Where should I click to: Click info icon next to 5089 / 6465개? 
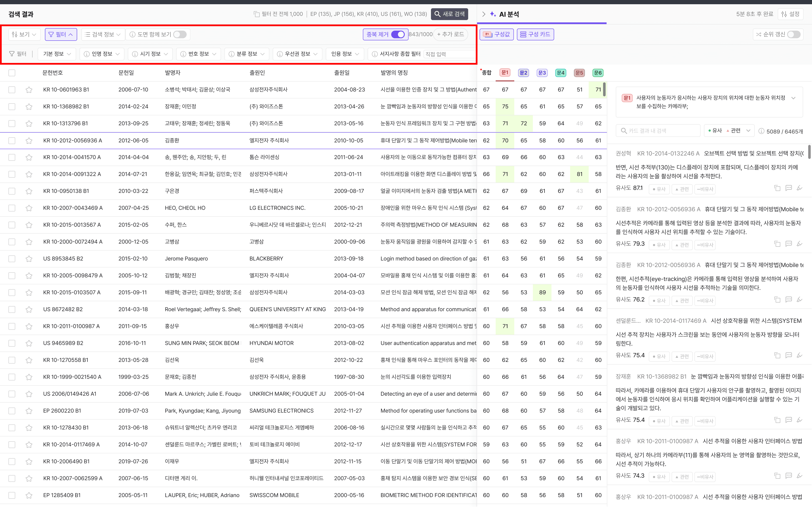point(761,131)
